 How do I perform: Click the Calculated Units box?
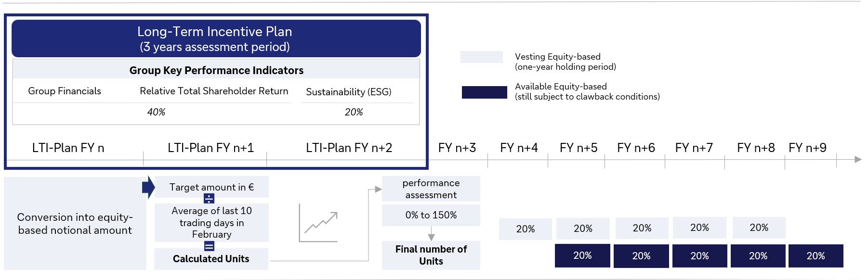[x=211, y=259]
